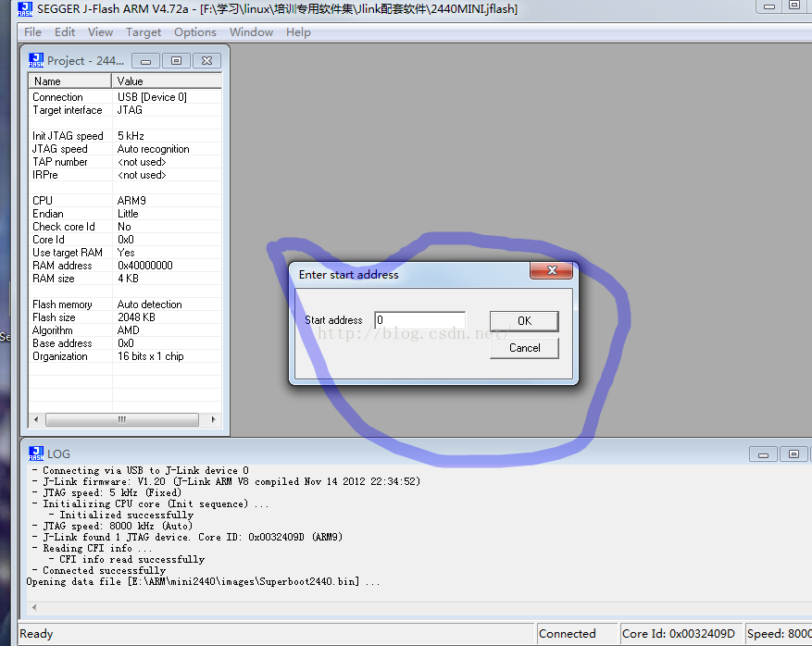Click the 'Opening data file' log line

203,582
